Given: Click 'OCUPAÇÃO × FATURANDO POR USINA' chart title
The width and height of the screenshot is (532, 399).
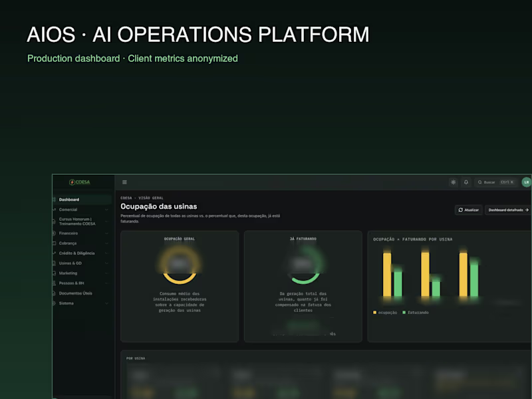Looking at the screenshot, I should 412,239.
